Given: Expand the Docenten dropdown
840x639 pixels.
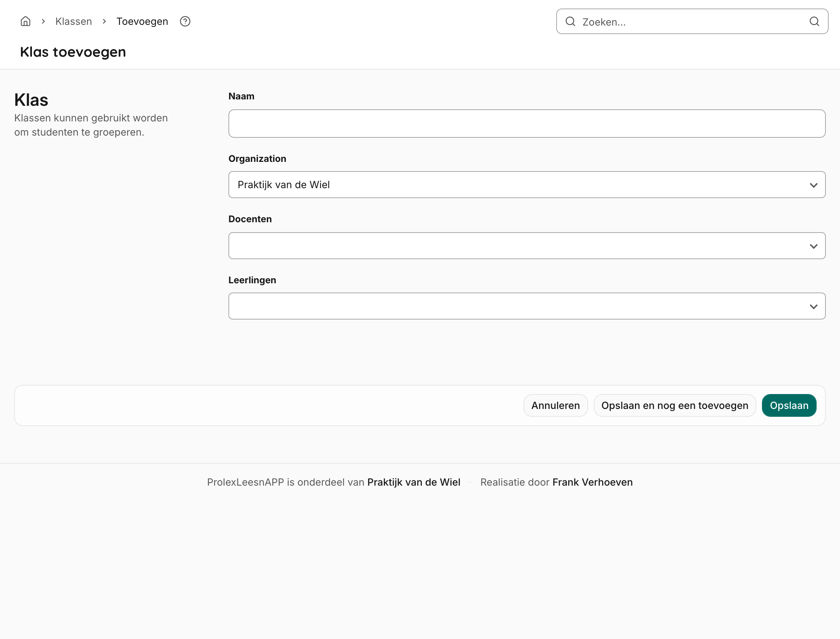Looking at the screenshot, I should (527, 246).
